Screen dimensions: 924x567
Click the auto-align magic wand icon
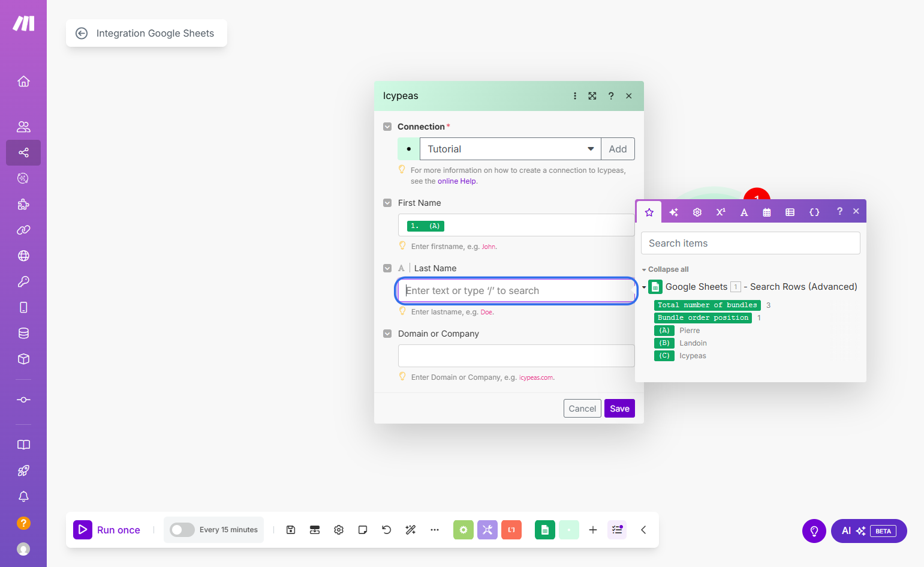click(x=411, y=530)
